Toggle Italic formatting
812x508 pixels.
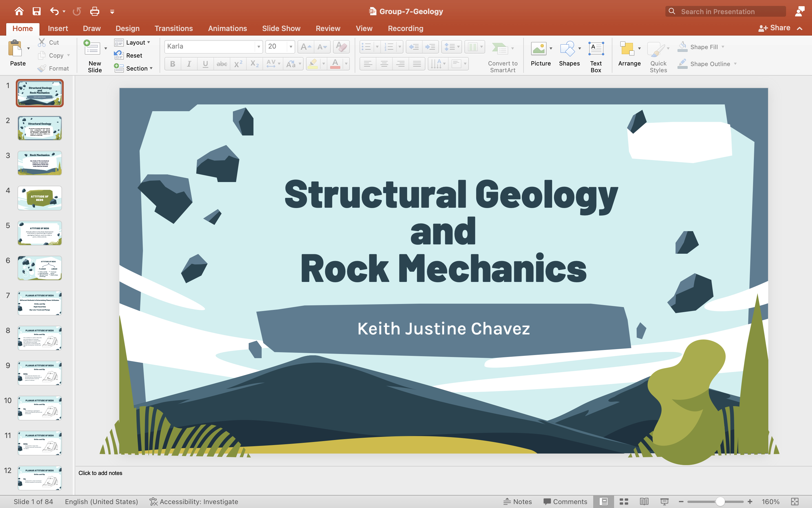pyautogui.click(x=189, y=64)
